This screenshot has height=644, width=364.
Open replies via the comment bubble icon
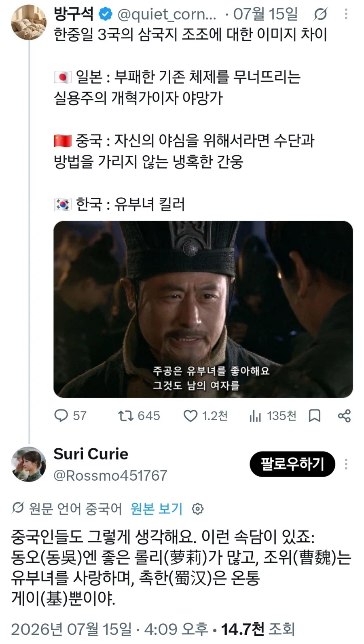[x=61, y=416]
